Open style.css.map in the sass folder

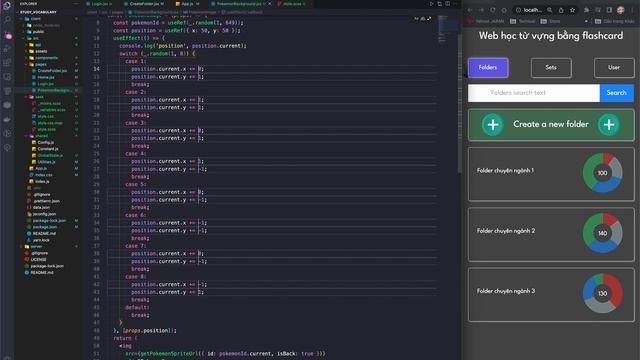pos(47,123)
